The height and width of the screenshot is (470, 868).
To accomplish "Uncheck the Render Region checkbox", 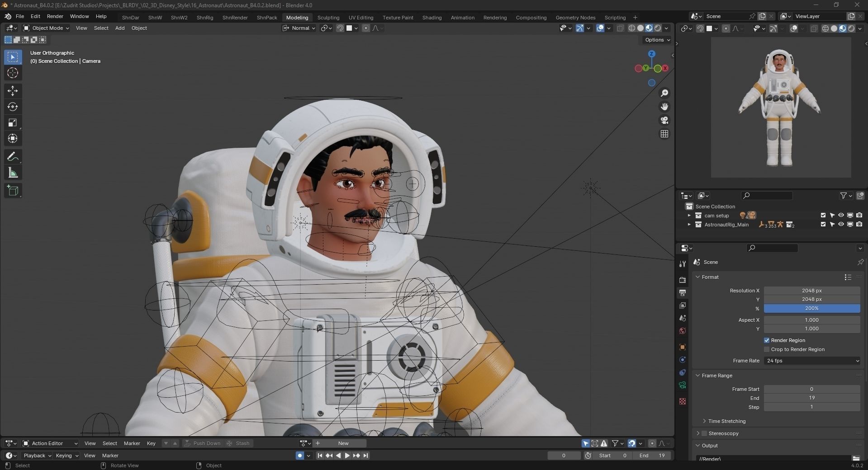I will [x=767, y=340].
